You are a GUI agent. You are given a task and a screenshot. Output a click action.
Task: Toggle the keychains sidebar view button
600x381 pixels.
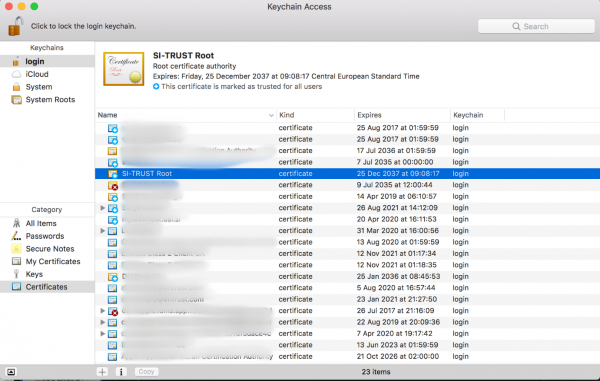[x=11, y=372]
